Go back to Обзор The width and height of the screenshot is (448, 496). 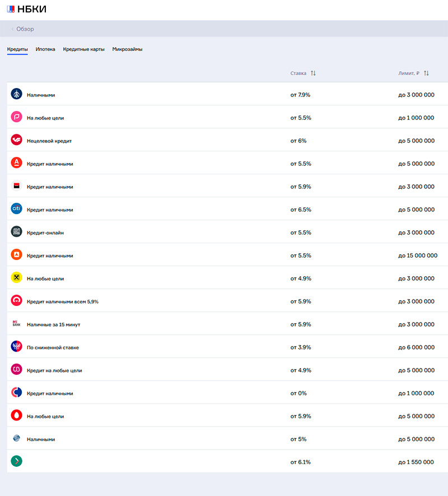pos(25,29)
